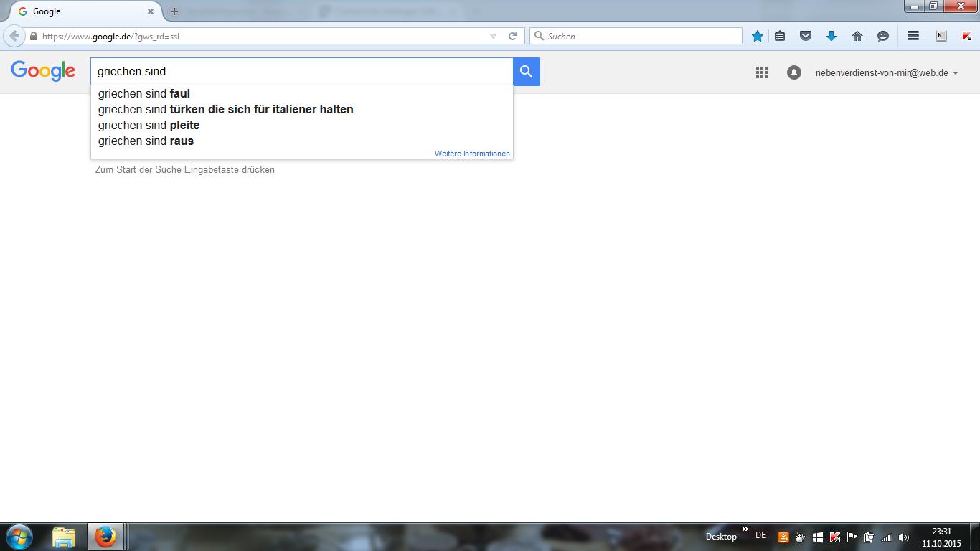Click the Google logo
The image size is (980, 551).
coord(43,71)
